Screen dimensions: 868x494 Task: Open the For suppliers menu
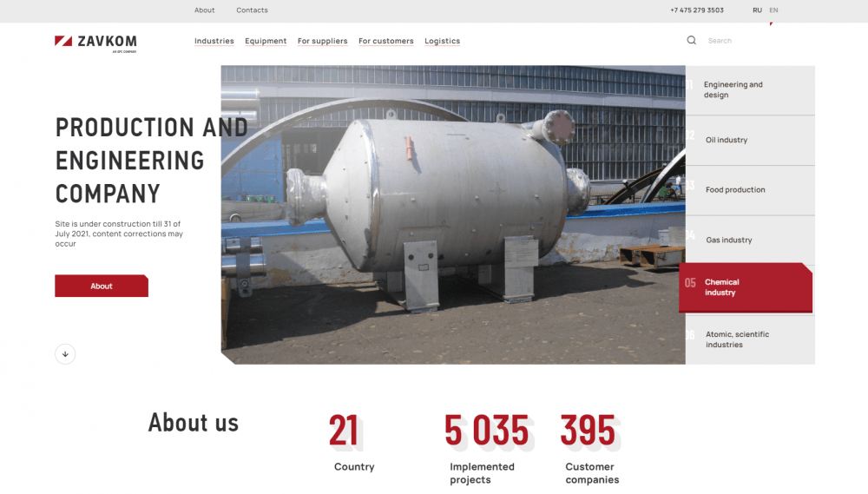(323, 41)
